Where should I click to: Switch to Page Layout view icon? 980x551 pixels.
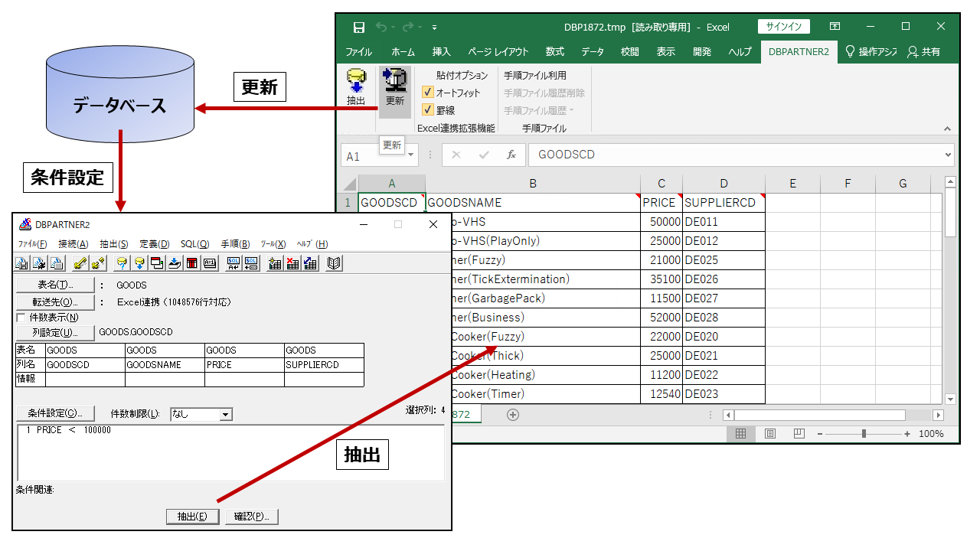point(770,433)
